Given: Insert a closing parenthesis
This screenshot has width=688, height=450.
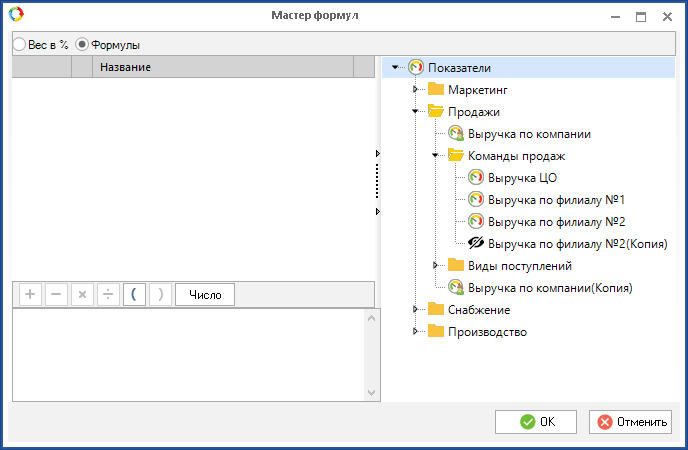Looking at the screenshot, I should [160, 295].
